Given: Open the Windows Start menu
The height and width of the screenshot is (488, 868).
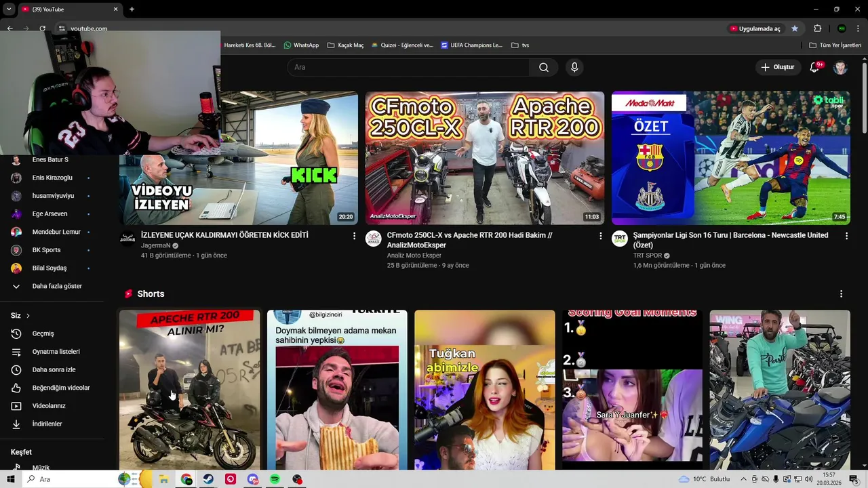Looking at the screenshot, I should [11, 479].
